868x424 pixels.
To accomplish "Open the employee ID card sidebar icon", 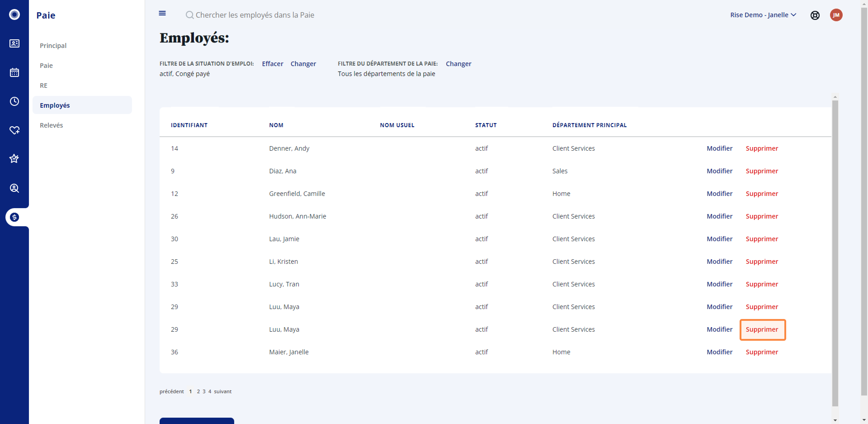I will pyautogui.click(x=14, y=43).
